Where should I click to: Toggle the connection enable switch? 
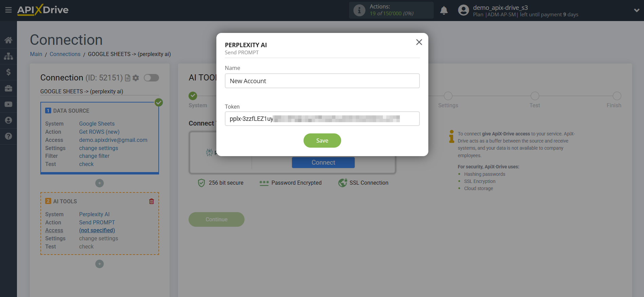[x=151, y=78]
